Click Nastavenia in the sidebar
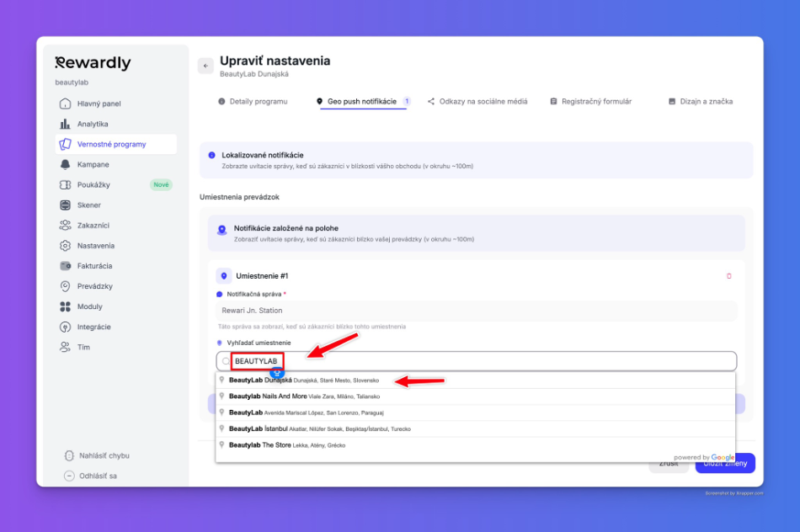The height and width of the screenshot is (532, 800). [116, 245]
